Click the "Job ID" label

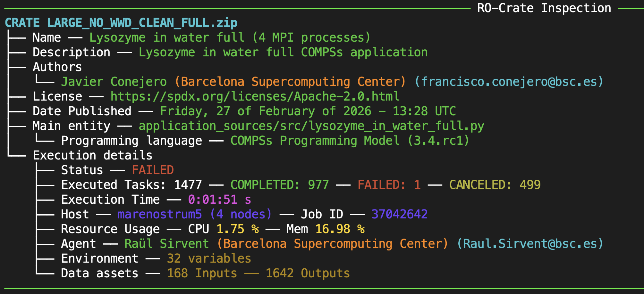(x=322, y=214)
